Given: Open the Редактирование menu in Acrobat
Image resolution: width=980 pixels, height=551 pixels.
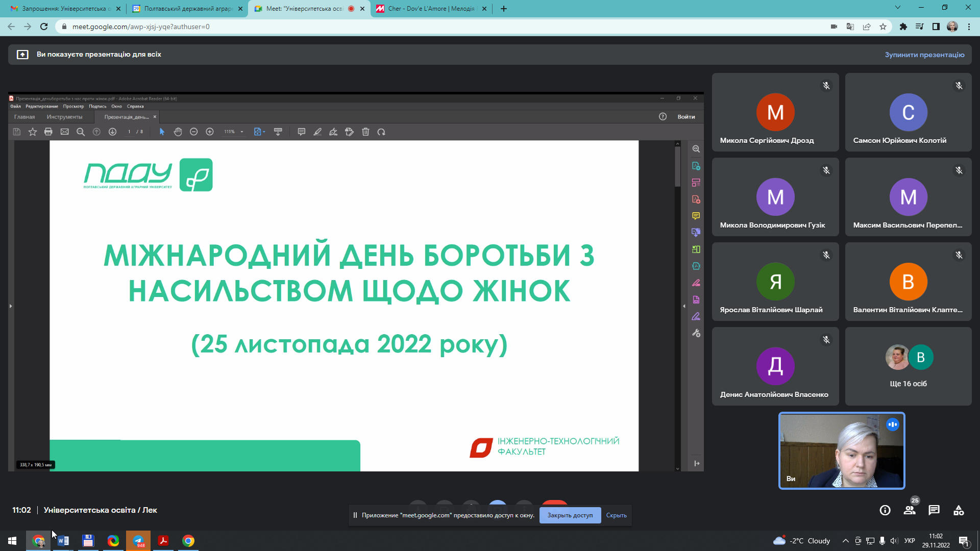Looking at the screenshot, I should (42, 107).
